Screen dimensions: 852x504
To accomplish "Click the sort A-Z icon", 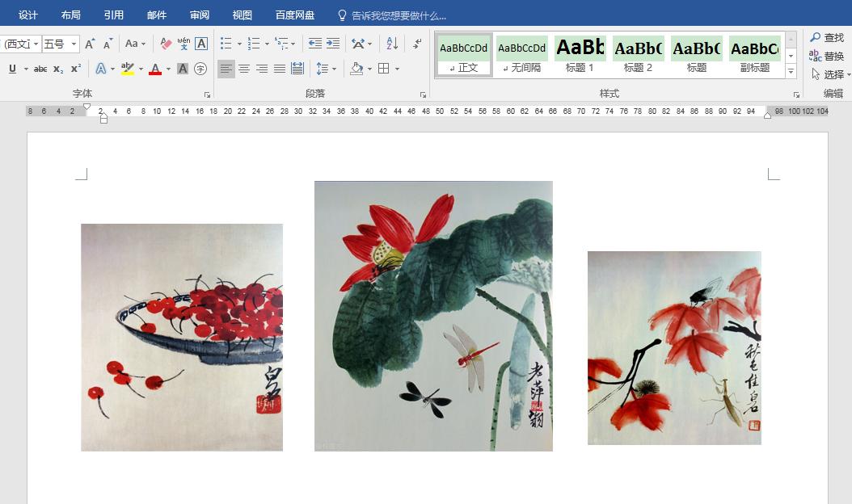I will pyautogui.click(x=391, y=44).
